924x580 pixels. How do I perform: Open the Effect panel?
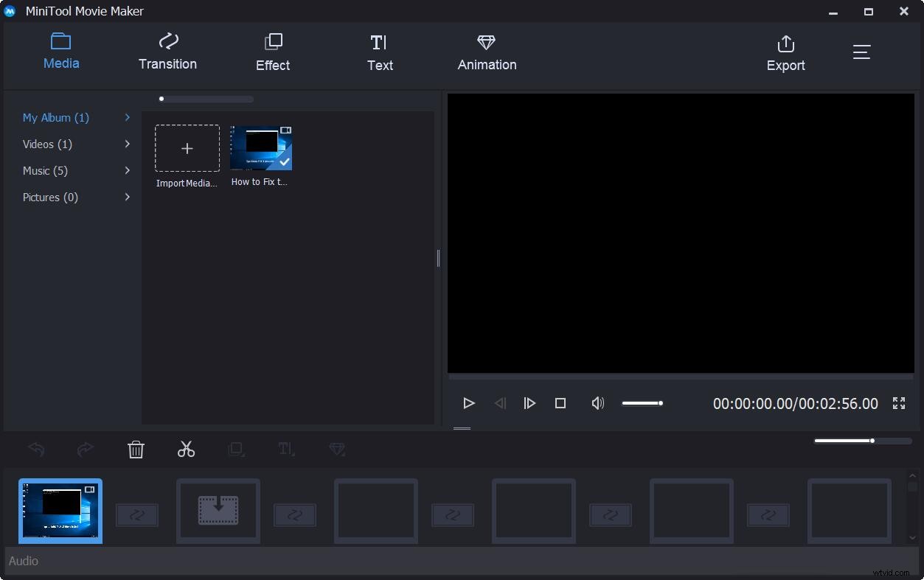tap(272, 52)
